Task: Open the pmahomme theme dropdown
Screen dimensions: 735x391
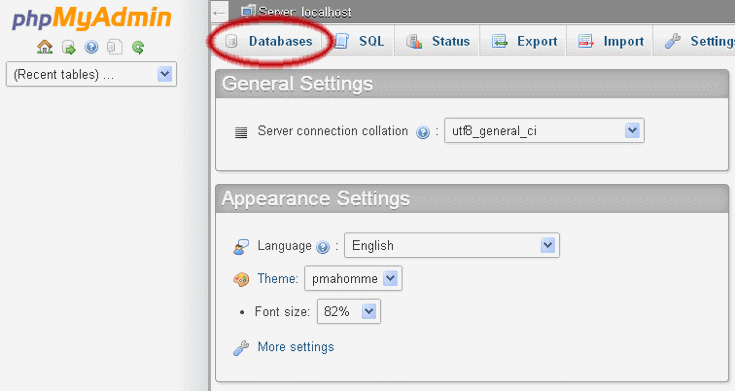Action: tap(353, 278)
